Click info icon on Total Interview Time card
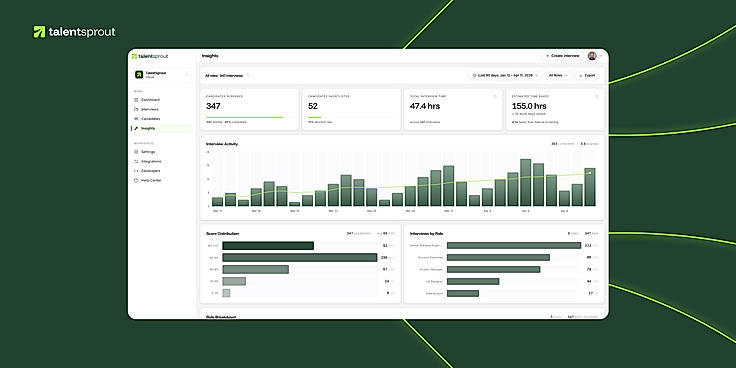Screen dimensions: 736x368 pyautogui.click(x=495, y=96)
